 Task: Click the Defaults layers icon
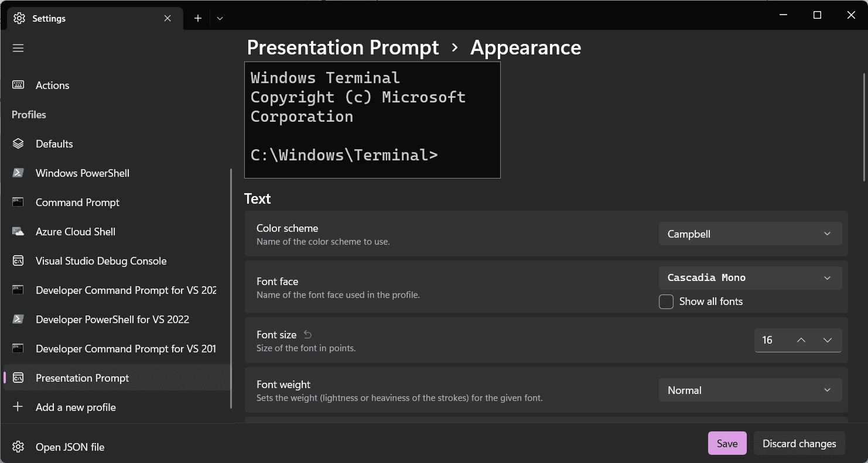pyautogui.click(x=18, y=144)
